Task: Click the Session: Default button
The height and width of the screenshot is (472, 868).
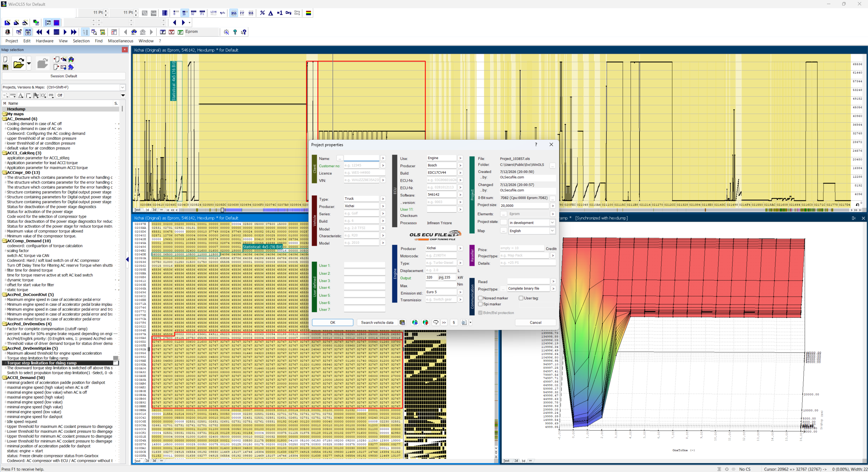Action: click(64, 76)
